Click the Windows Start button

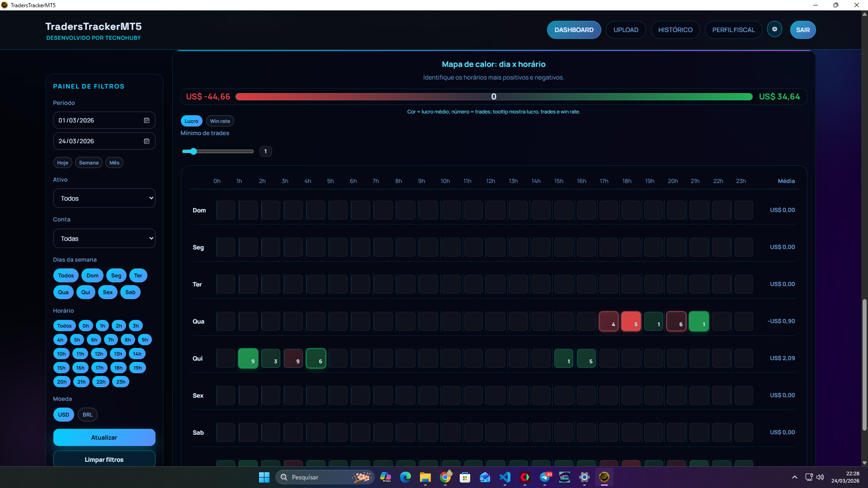coord(264,477)
